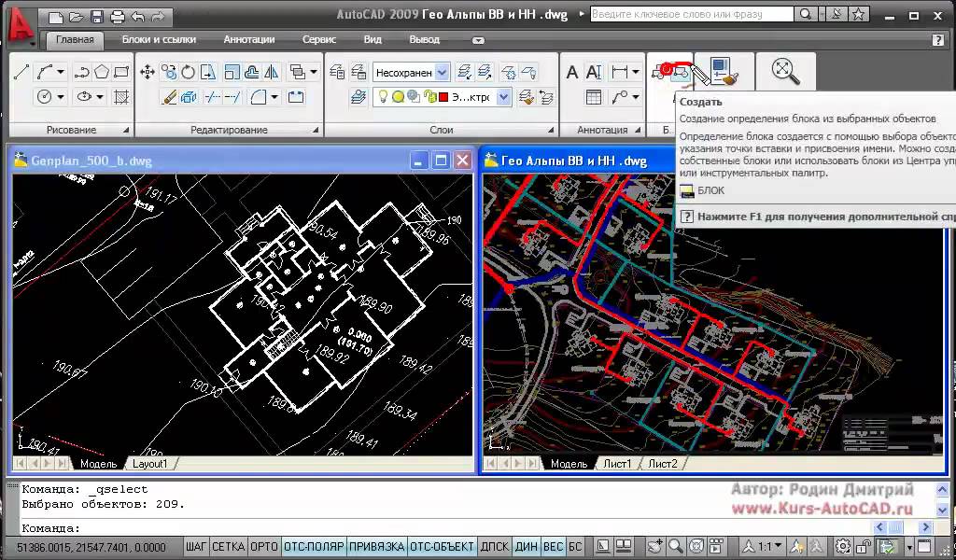The height and width of the screenshot is (560, 956).
Task: Click the Print icon in quick access toolbar
Action: click(117, 17)
